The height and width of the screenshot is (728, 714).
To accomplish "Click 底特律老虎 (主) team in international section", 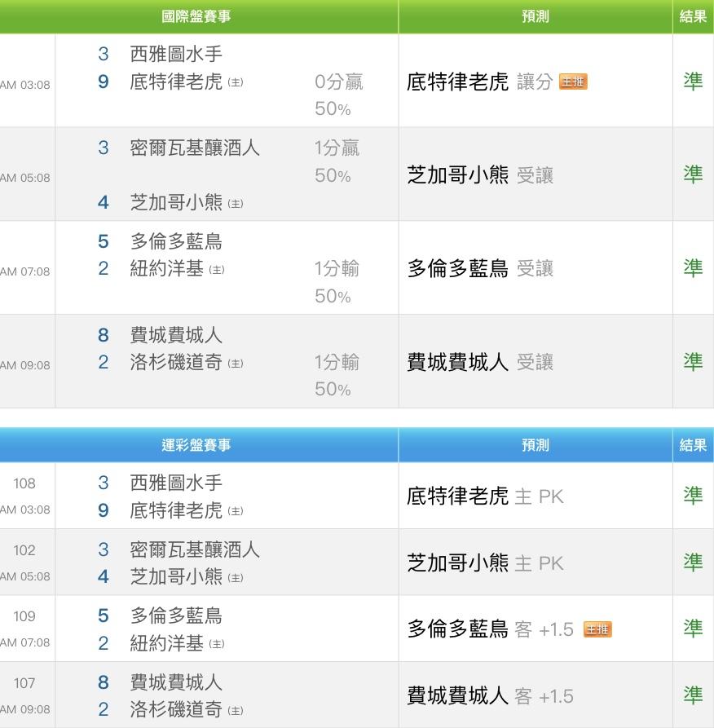I will (x=186, y=82).
